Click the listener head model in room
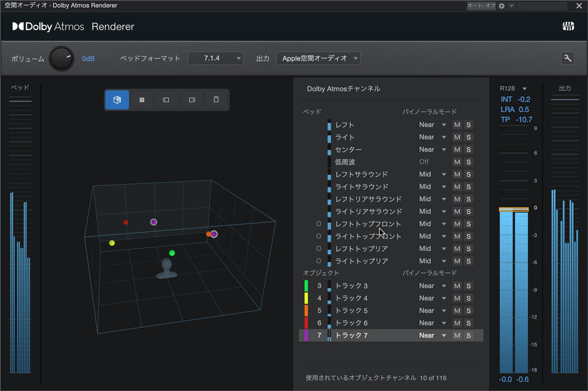 (167, 269)
